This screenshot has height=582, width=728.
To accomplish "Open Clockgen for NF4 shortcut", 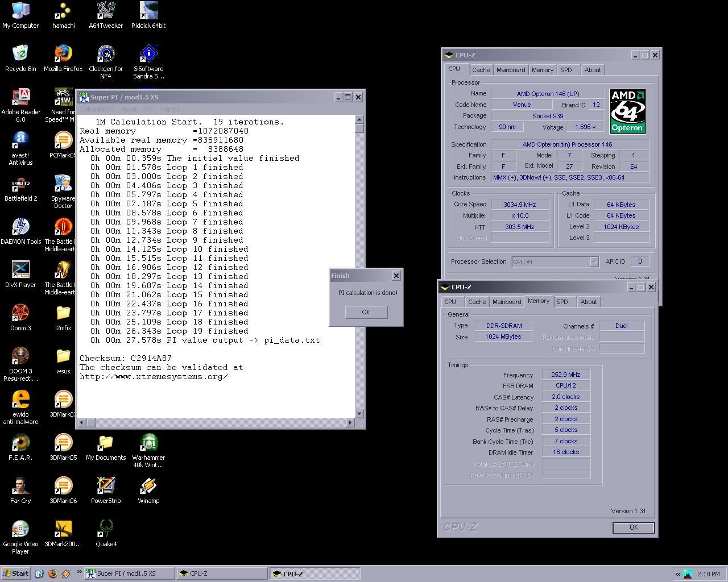I will (x=106, y=62).
